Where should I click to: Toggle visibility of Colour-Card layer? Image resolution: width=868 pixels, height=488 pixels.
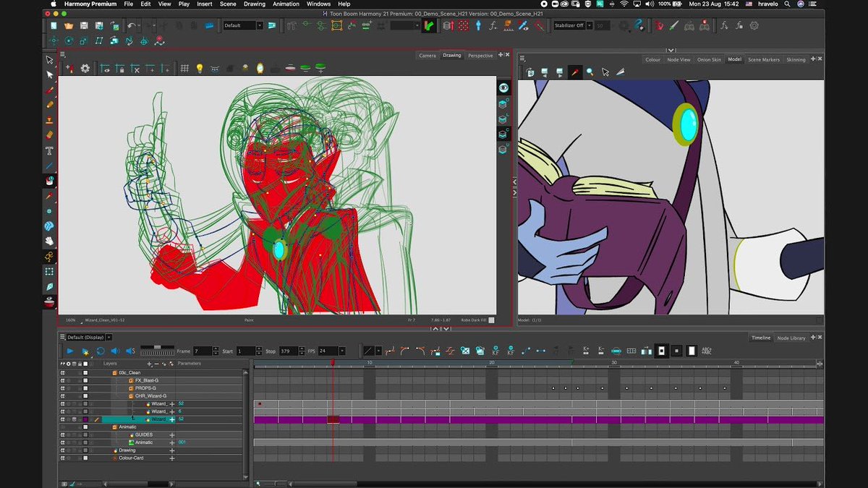63,458
